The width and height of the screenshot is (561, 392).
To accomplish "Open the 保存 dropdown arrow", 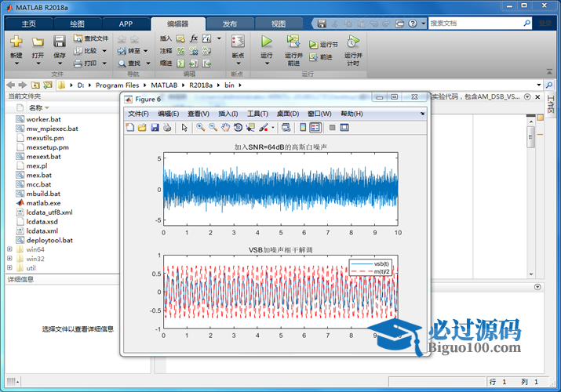I will point(60,64).
